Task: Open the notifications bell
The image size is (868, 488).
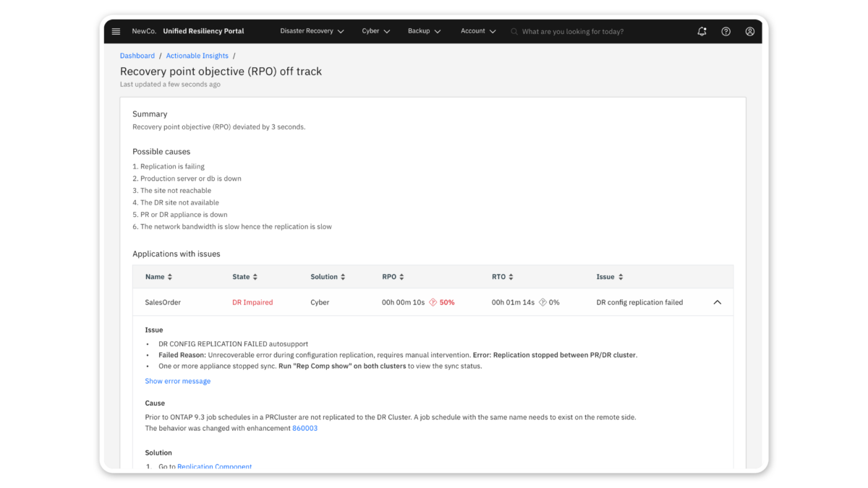Action: click(x=702, y=32)
